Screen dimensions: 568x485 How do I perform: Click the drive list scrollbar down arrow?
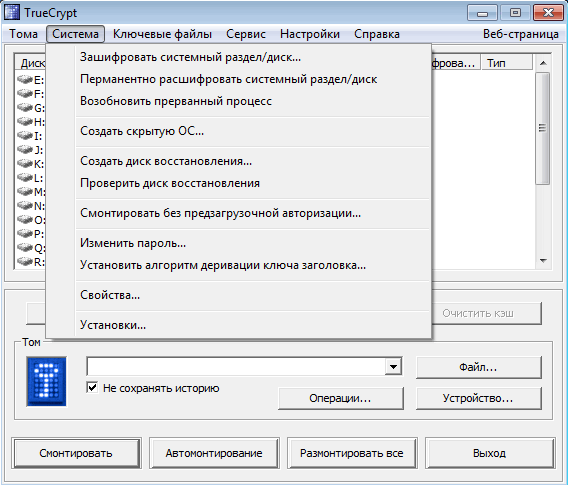pos(543,260)
